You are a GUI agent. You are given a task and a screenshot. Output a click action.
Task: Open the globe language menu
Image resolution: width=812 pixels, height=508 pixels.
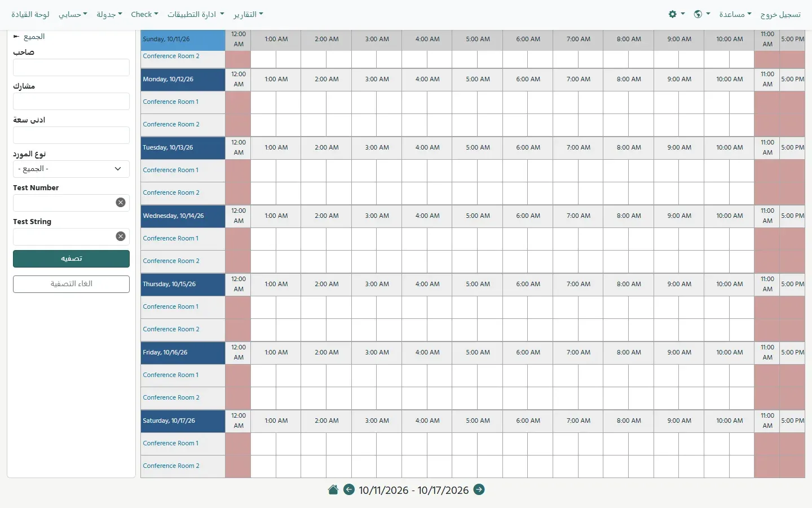tap(701, 14)
